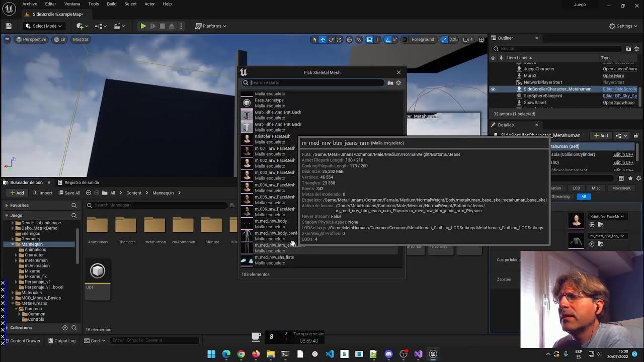Image resolution: width=644 pixels, height=362 pixels.
Task: Open mesh picker view settings gear
Action: pos(398,82)
